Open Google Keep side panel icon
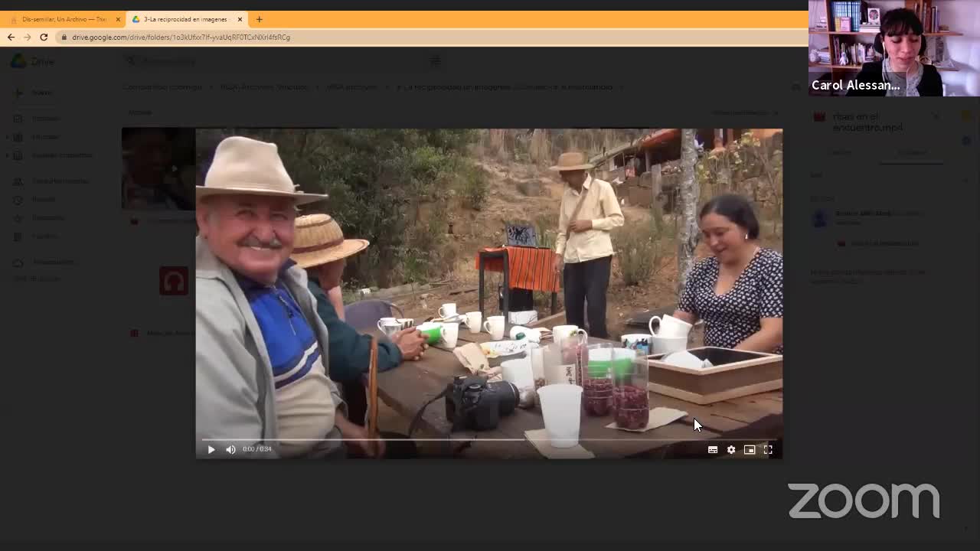This screenshot has height=551, width=980. click(967, 116)
